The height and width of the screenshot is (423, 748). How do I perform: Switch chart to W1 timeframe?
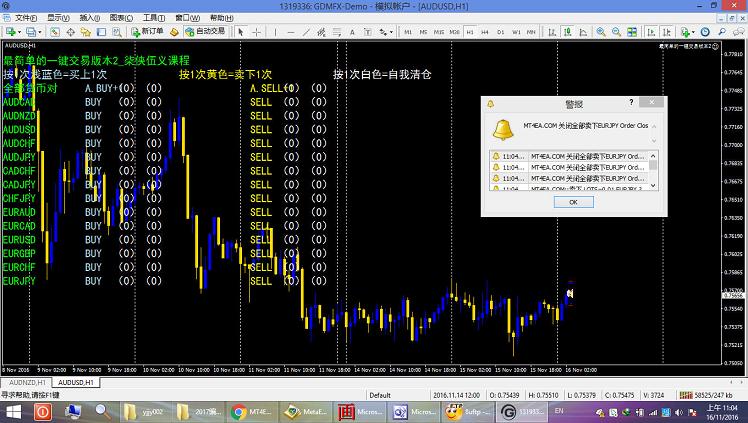pos(516,32)
